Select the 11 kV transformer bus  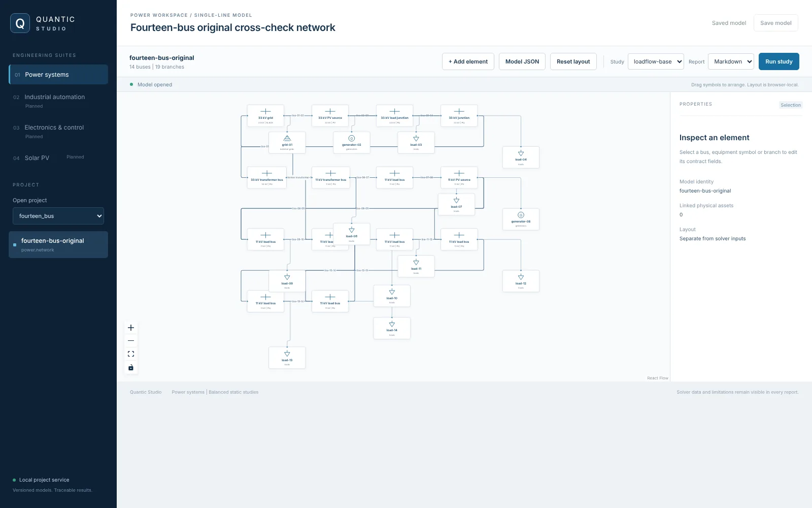(x=330, y=178)
